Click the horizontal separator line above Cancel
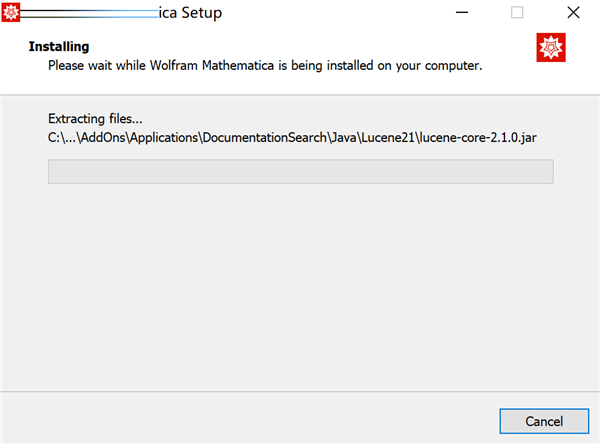Image resolution: width=600 pixels, height=444 pixels. point(300,391)
